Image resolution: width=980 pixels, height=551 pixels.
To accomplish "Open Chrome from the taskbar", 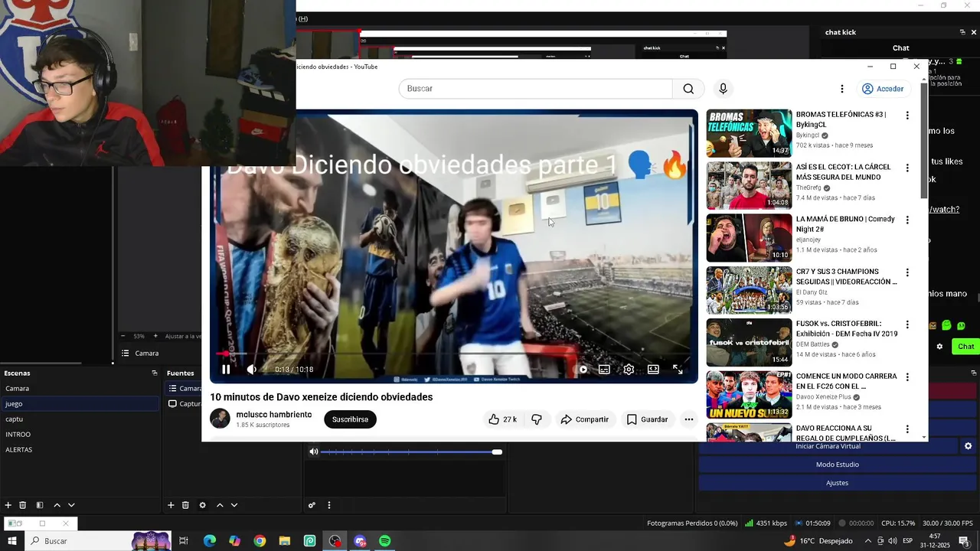I will (x=260, y=541).
